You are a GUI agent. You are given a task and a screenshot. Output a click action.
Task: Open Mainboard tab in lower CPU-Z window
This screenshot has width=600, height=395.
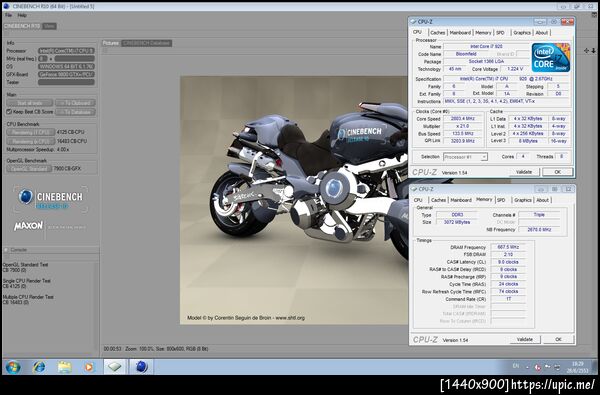[x=461, y=200]
